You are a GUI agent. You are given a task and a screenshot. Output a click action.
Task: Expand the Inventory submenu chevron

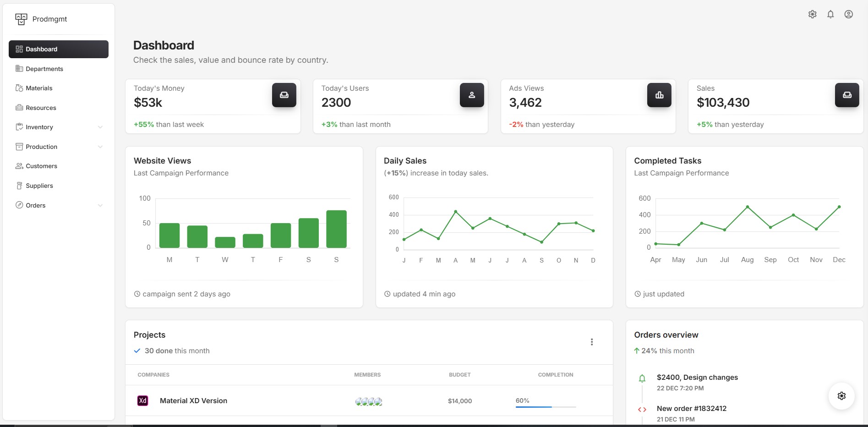coord(100,127)
